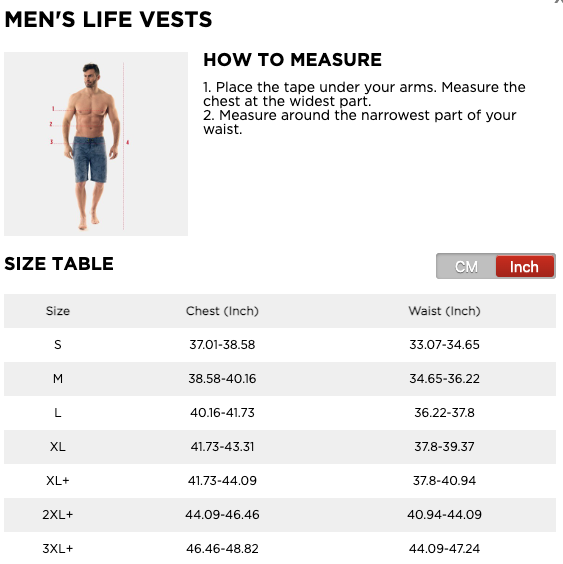The width and height of the screenshot is (563, 564).
Task: Click the Chest (Inch) column header
Action: click(x=222, y=311)
